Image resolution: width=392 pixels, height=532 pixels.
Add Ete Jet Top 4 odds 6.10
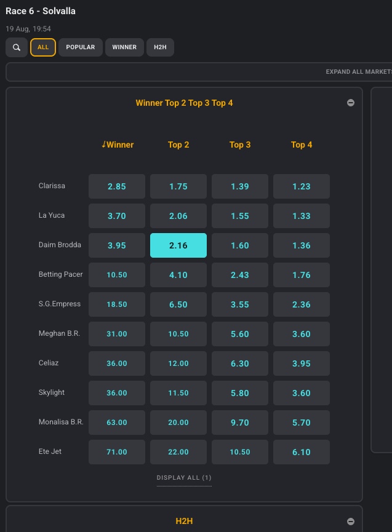click(302, 452)
